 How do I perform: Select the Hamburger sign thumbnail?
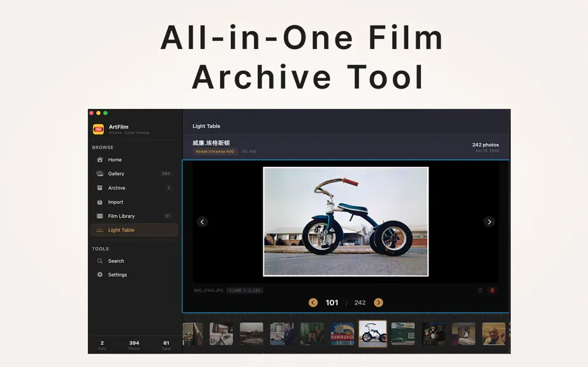pyautogui.click(x=342, y=334)
